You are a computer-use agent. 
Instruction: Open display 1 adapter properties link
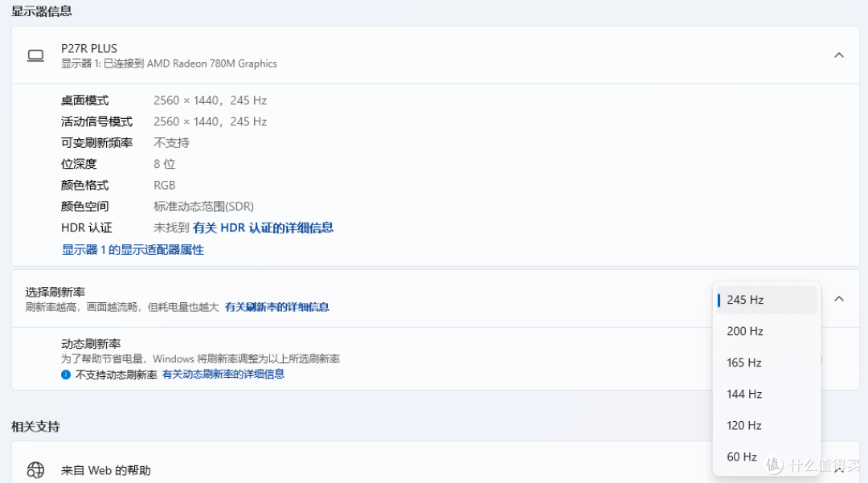pos(133,249)
